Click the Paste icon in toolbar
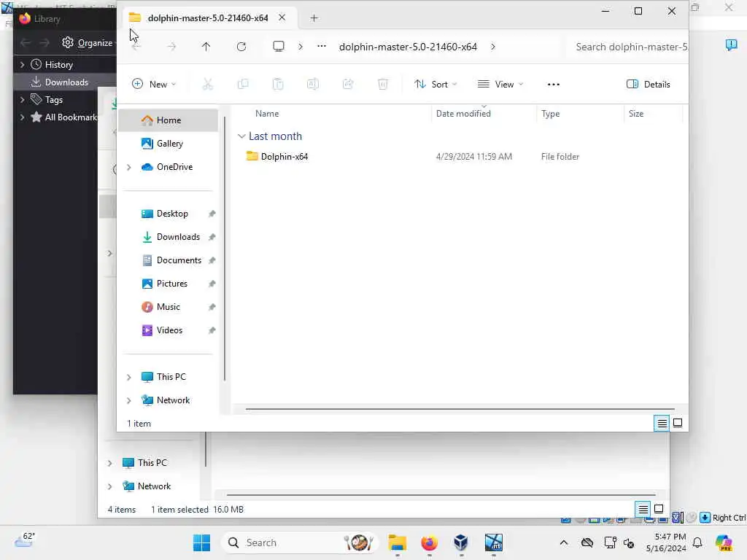 (278, 85)
